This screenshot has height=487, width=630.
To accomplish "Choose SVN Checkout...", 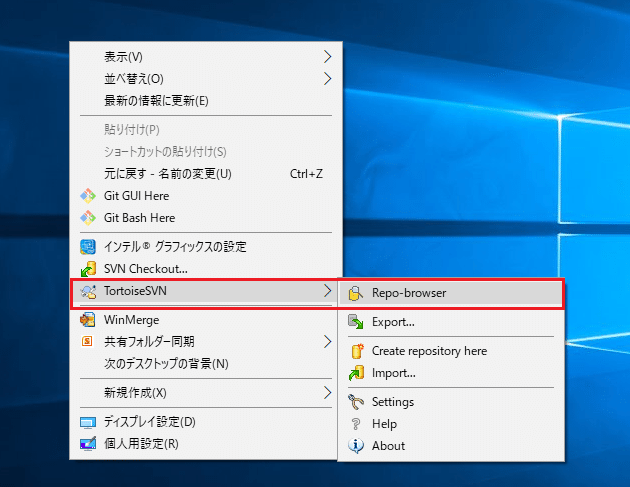I will (x=206, y=269).
